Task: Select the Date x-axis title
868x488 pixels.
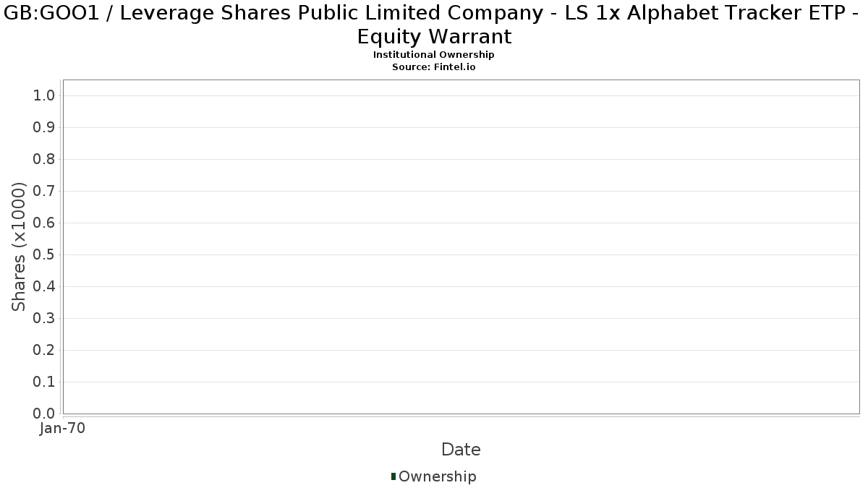Action: pyautogui.click(x=461, y=450)
